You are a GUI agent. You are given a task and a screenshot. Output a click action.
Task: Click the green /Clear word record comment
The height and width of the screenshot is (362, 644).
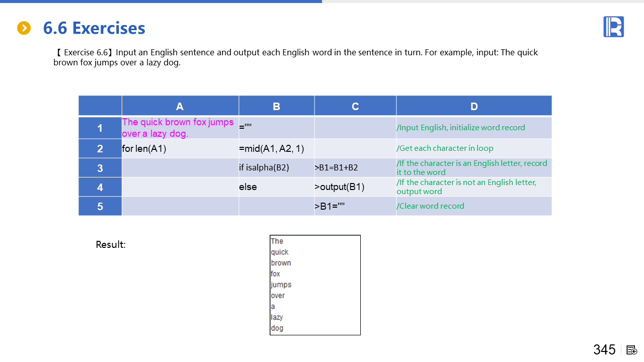click(x=430, y=206)
